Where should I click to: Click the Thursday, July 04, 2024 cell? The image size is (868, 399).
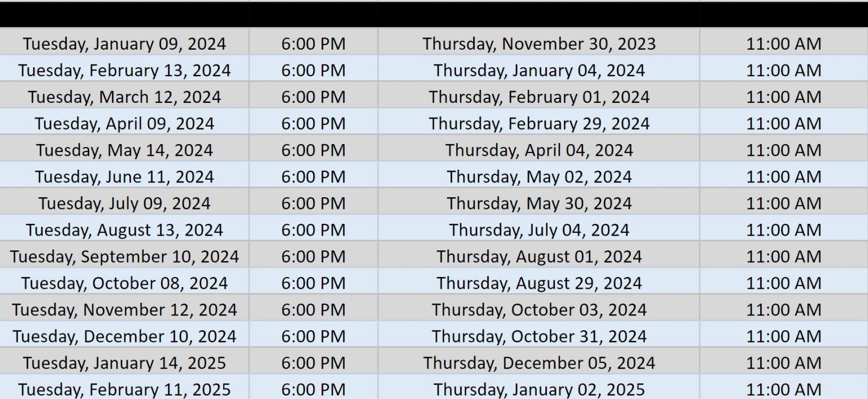point(539,230)
